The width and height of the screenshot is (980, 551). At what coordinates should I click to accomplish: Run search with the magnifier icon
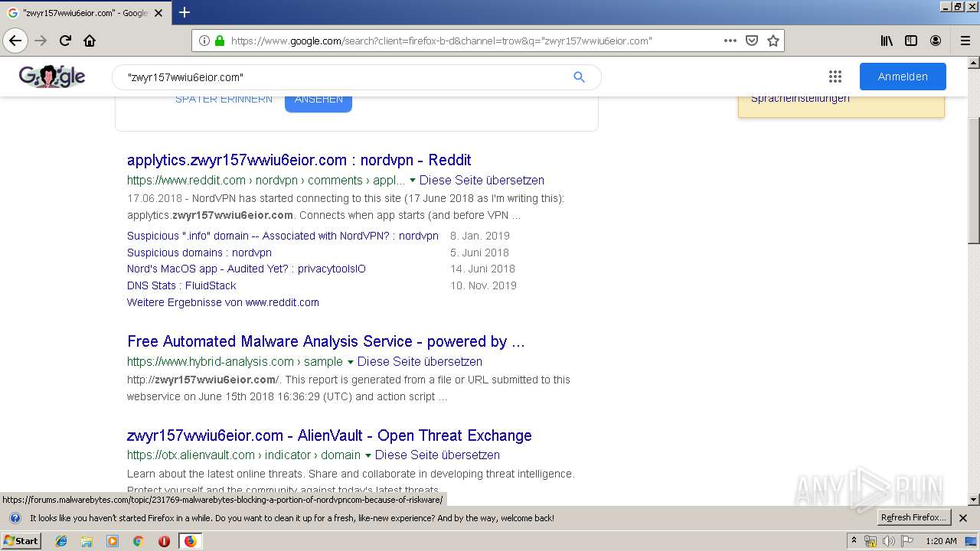[x=579, y=77]
